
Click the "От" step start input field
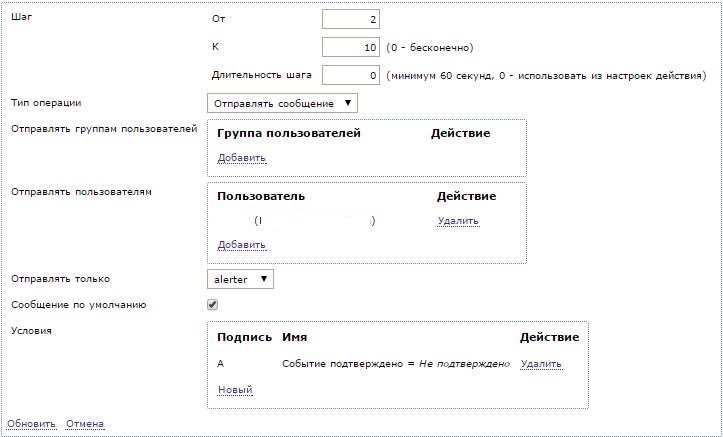(350, 19)
